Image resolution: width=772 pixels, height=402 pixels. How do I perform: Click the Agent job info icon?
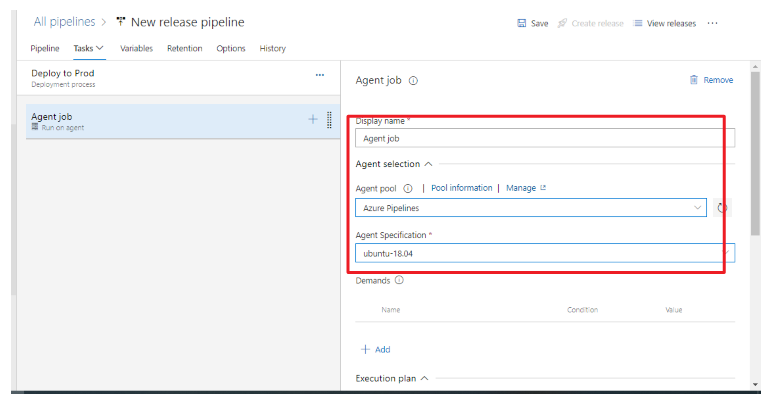[x=414, y=81]
